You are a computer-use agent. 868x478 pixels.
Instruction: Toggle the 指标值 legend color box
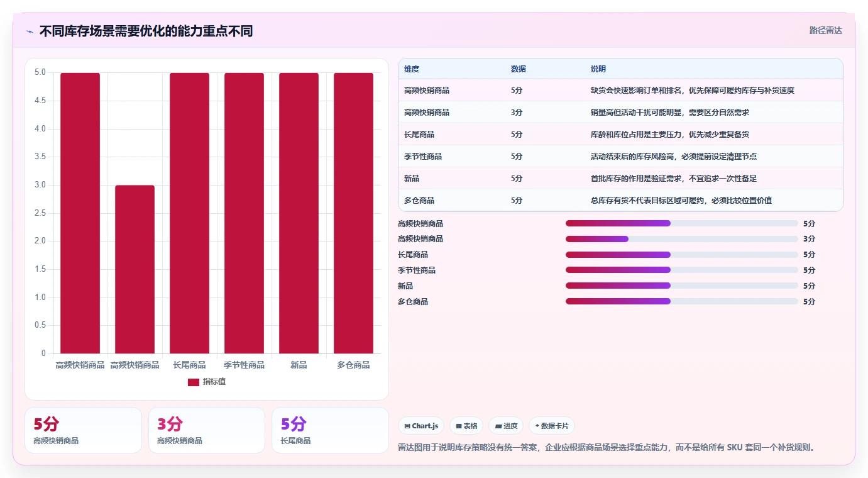pyautogui.click(x=194, y=382)
